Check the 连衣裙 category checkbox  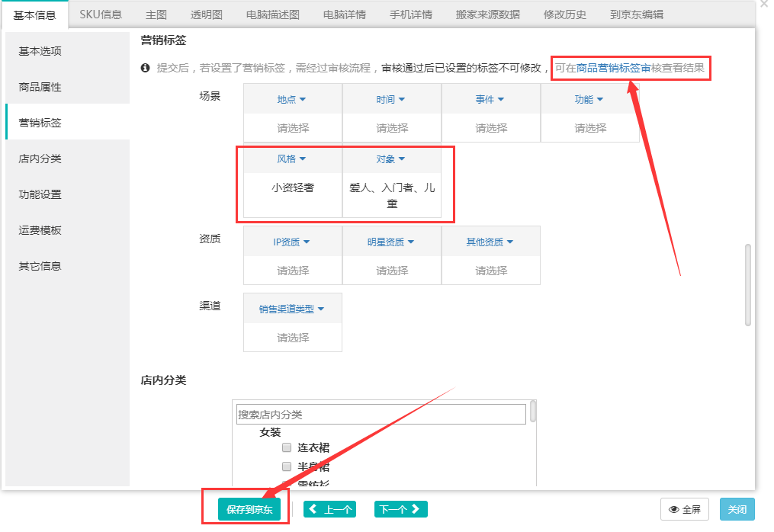click(x=287, y=447)
